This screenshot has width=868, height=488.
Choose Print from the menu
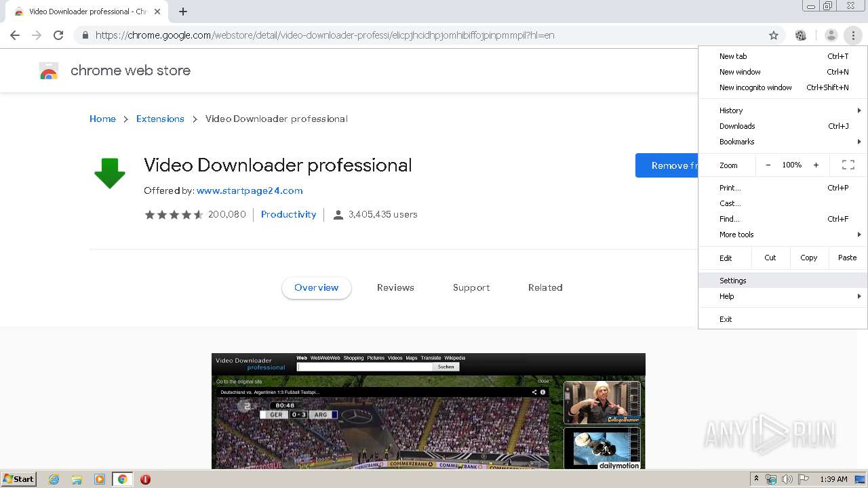click(783, 188)
